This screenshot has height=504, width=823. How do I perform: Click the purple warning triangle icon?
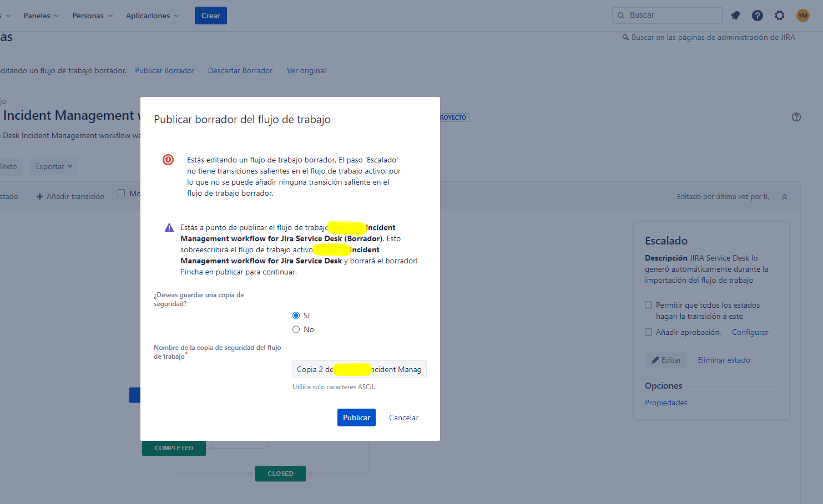point(169,227)
